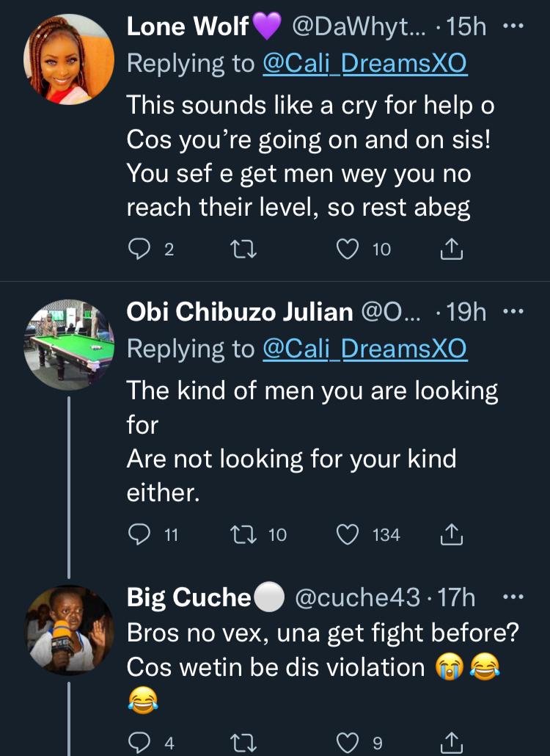
Task: View Lone Wolf's profile picture
Action: coord(70,59)
